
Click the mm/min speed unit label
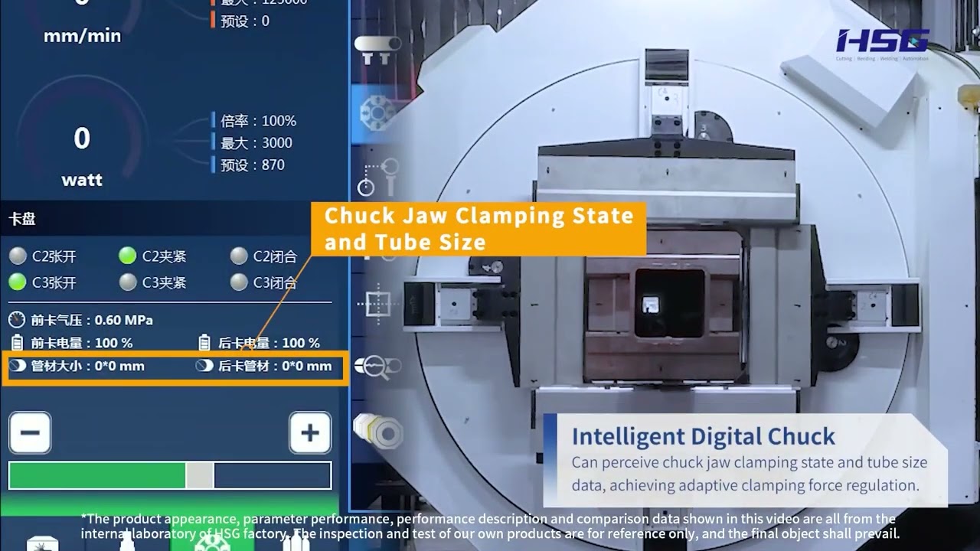pos(82,36)
